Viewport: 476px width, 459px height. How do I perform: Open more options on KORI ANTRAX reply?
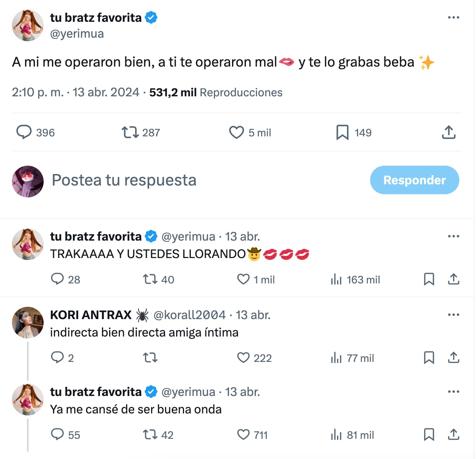[453, 315]
